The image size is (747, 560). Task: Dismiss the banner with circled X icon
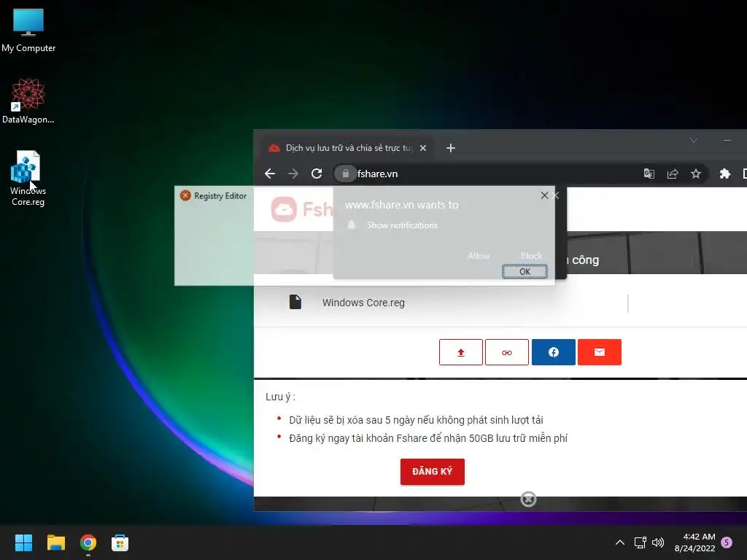tap(528, 499)
